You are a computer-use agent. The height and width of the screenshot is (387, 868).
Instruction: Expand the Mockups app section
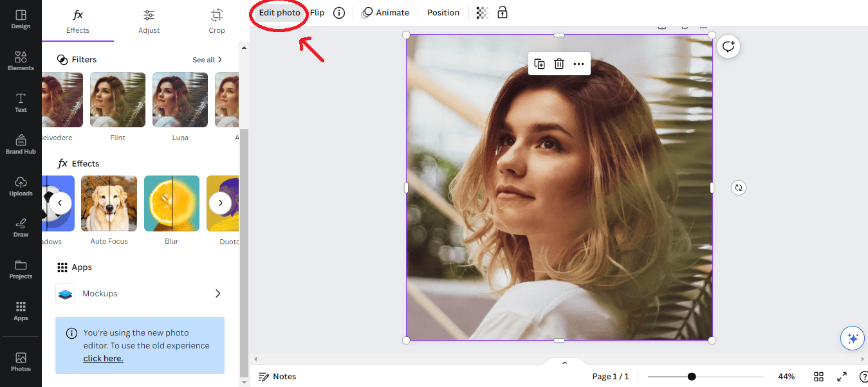click(x=218, y=293)
